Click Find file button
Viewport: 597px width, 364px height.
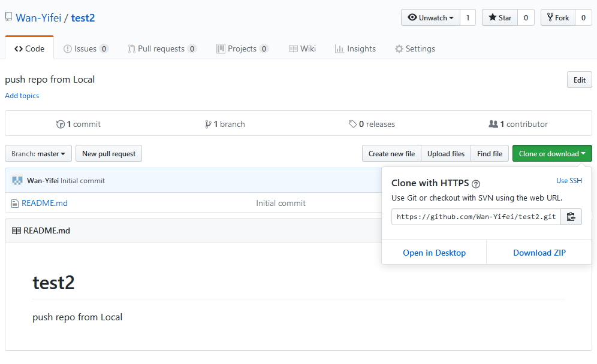point(490,154)
